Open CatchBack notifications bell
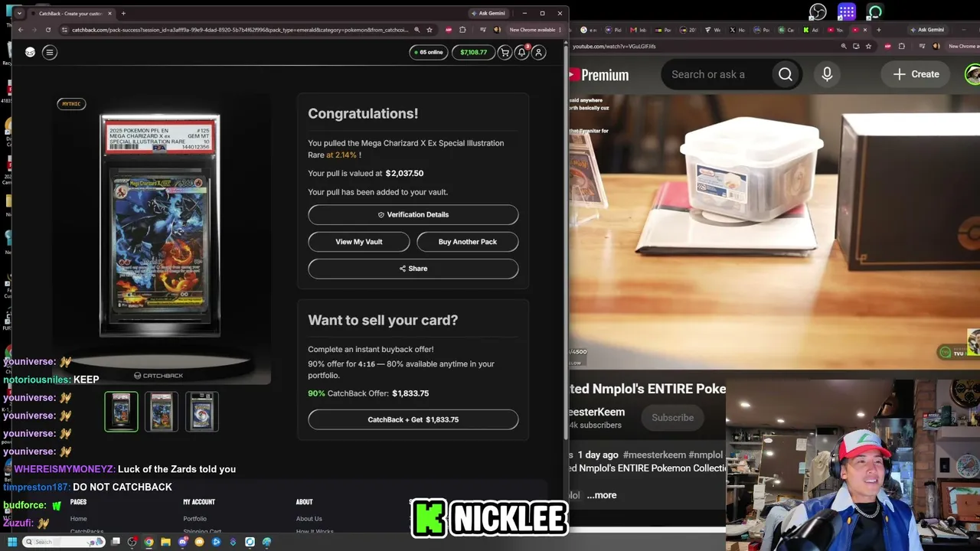The image size is (980, 551). tap(521, 52)
